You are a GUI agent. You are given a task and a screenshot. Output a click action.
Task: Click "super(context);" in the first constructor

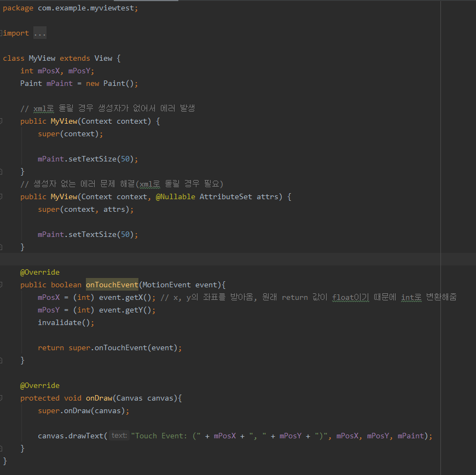[71, 134]
